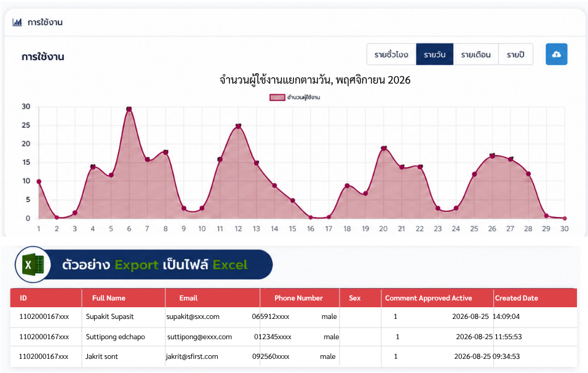Click the data point on day 12

pos(238,126)
